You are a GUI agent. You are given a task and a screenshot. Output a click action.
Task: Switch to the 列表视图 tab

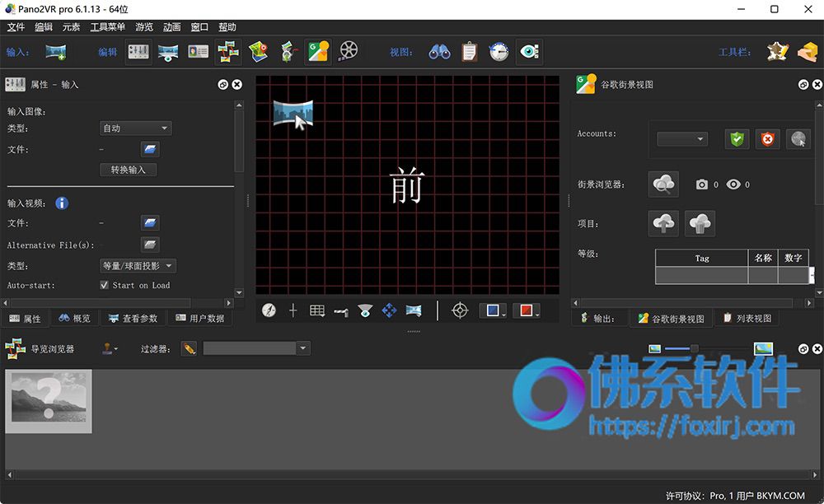(x=747, y=319)
